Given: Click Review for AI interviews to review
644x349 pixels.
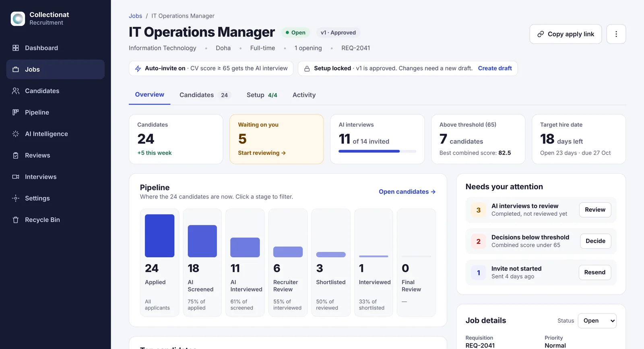Looking at the screenshot, I should [595, 210].
